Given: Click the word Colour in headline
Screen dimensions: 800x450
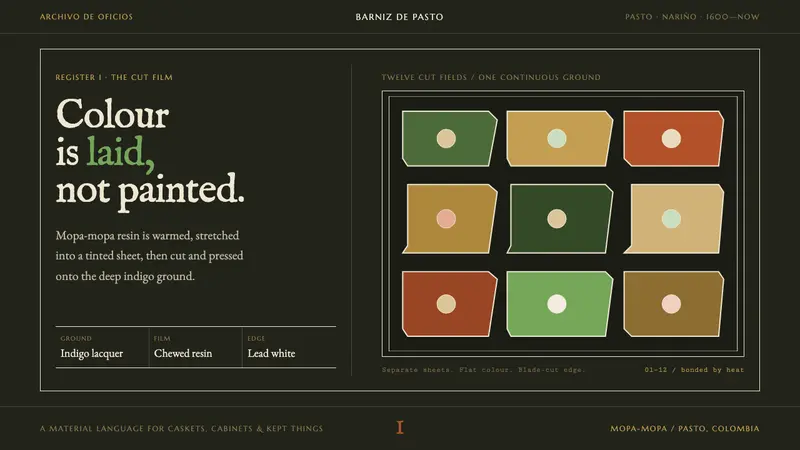Looking at the screenshot, I should click(x=112, y=114).
